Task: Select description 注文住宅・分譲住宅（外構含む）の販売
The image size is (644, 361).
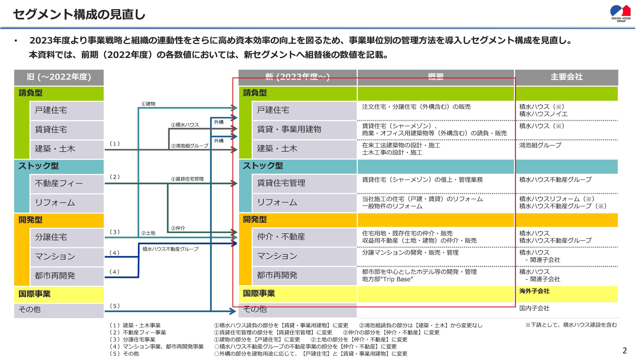Action: click(416, 107)
